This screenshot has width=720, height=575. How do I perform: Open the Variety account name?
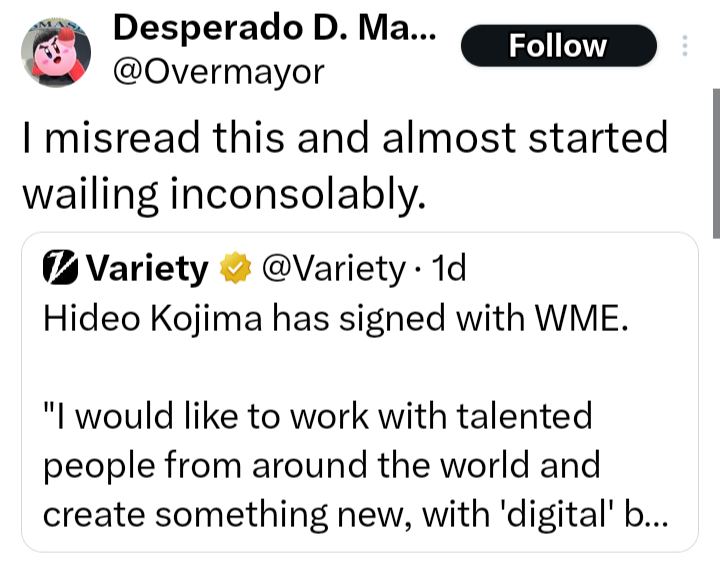tap(148, 269)
